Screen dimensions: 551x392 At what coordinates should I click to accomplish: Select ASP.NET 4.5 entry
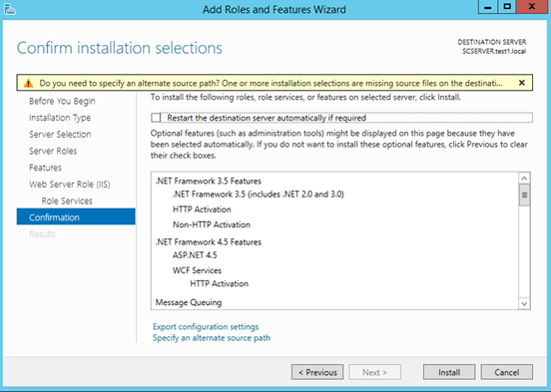point(195,255)
